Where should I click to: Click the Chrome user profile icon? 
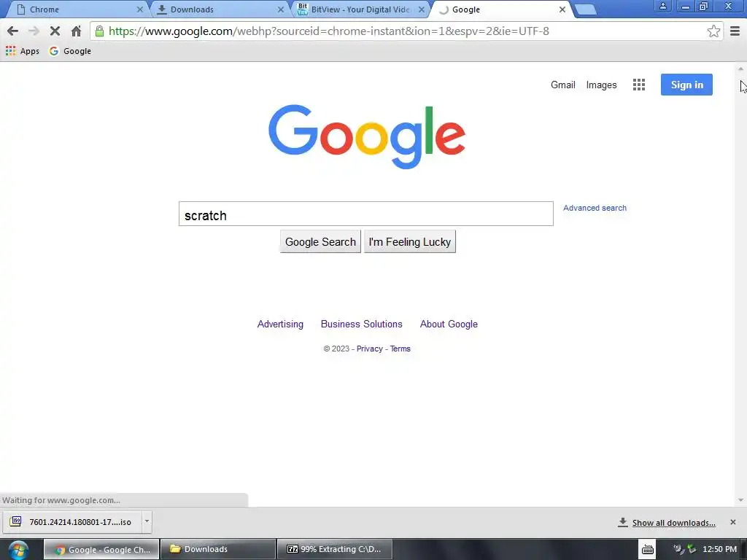tap(662, 7)
